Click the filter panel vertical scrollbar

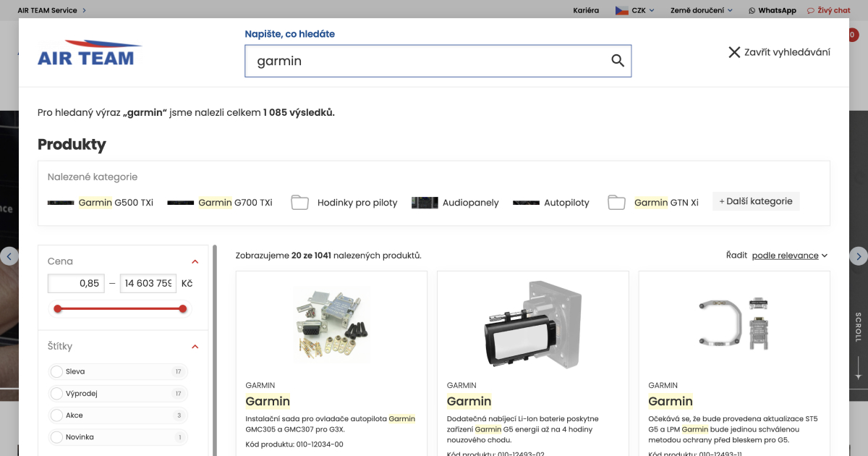click(214, 350)
